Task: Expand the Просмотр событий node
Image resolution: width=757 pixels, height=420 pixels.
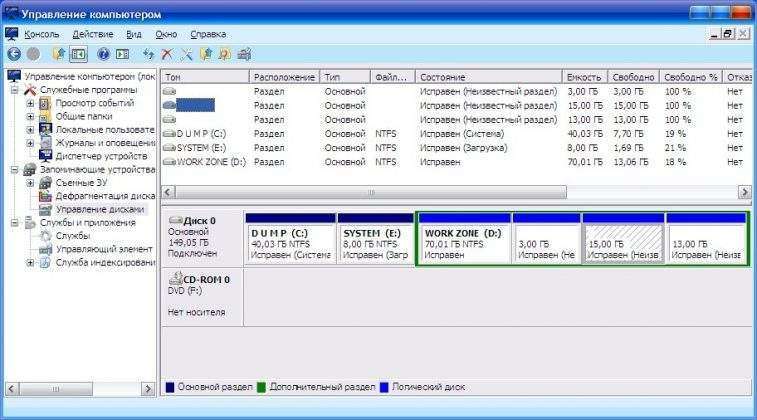Action: [x=30, y=103]
